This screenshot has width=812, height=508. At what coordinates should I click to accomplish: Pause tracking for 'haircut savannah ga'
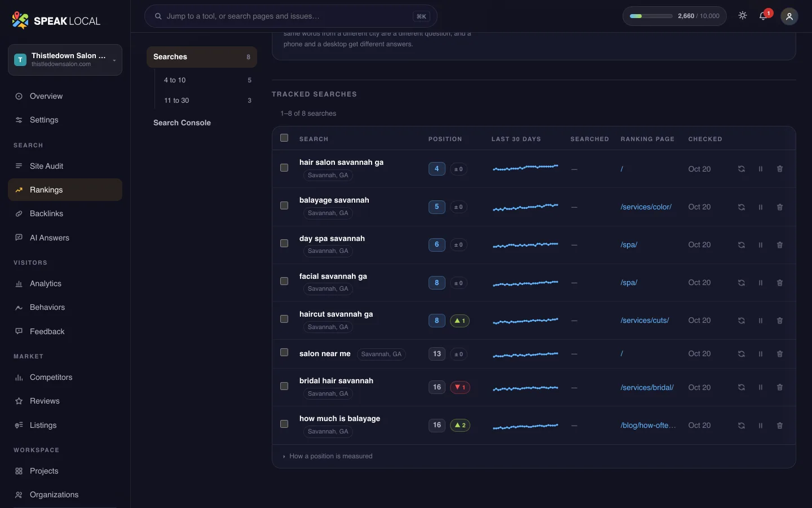click(761, 321)
